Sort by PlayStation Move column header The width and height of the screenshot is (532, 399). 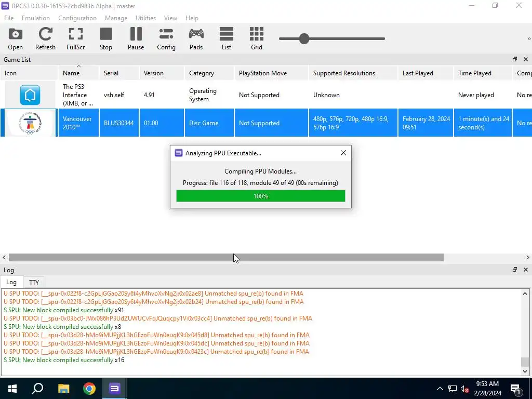click(271, 73)
